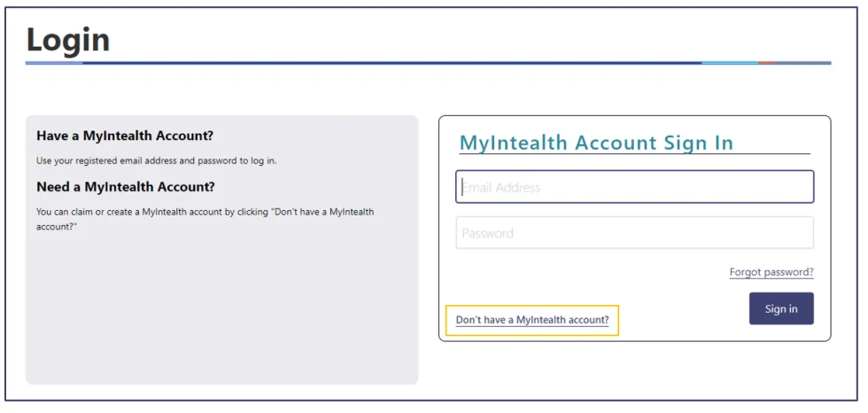Open the Forgot password? link
This screenshot has width=868, height=413.
[x=771, y=272]
